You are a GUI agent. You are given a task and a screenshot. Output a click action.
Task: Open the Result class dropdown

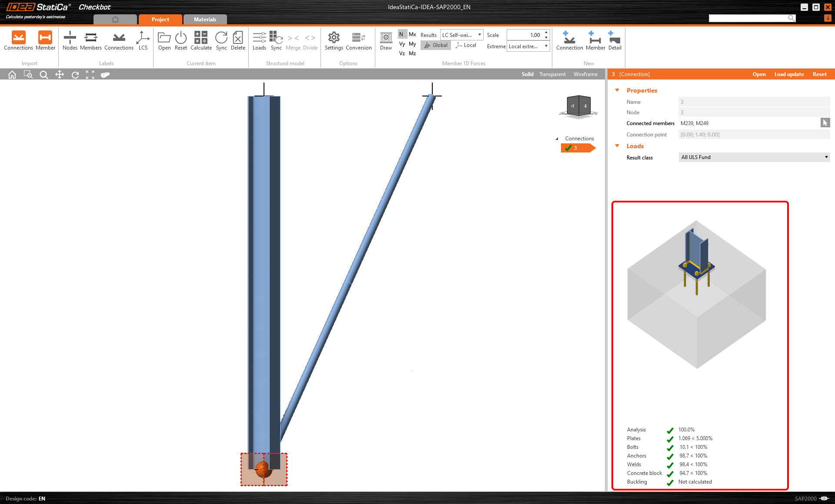point(754,157)
